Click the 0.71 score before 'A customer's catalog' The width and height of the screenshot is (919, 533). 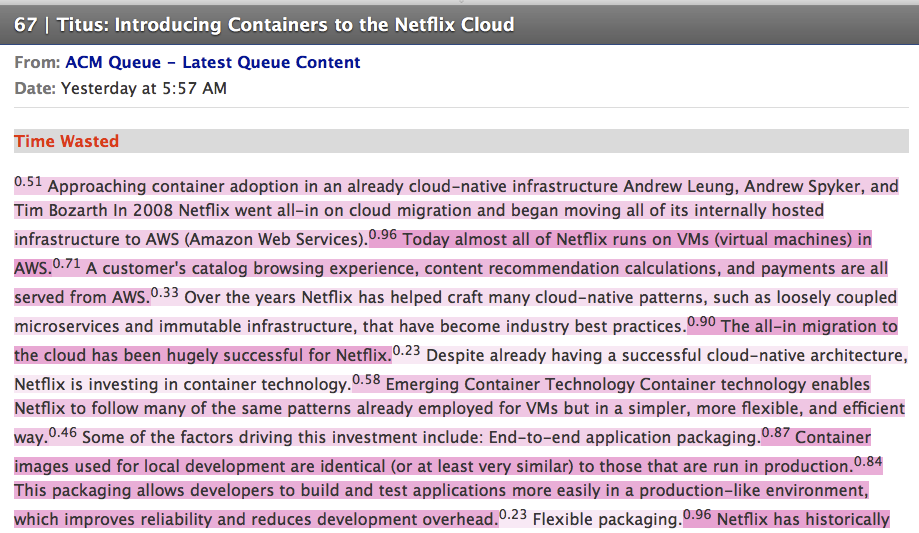[x=66, y=264]
